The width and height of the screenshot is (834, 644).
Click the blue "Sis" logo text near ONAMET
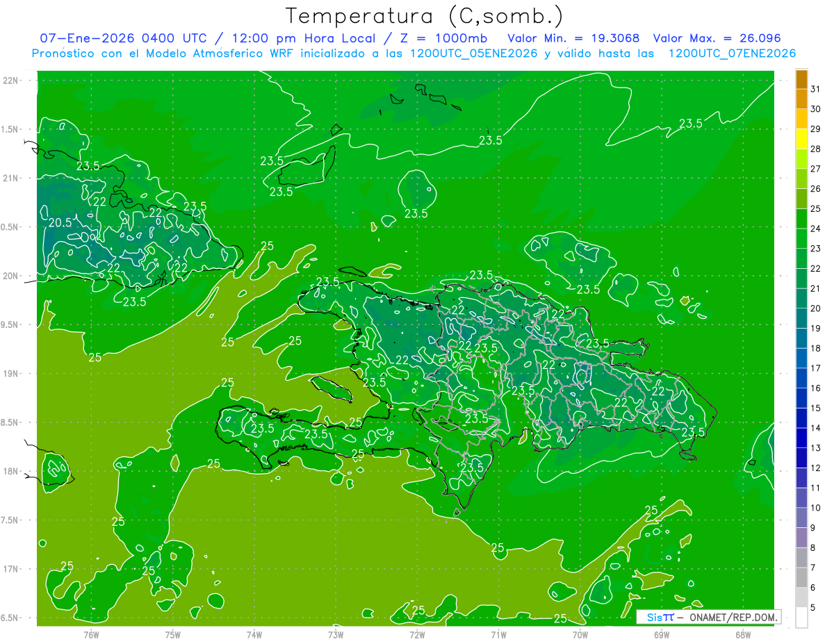[x=655, y=617]
